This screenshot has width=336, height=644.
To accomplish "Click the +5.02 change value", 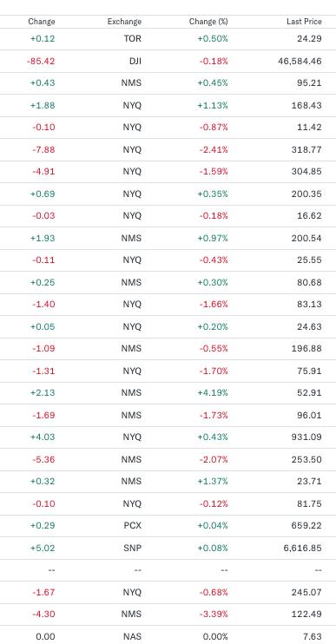I will 43,548.
